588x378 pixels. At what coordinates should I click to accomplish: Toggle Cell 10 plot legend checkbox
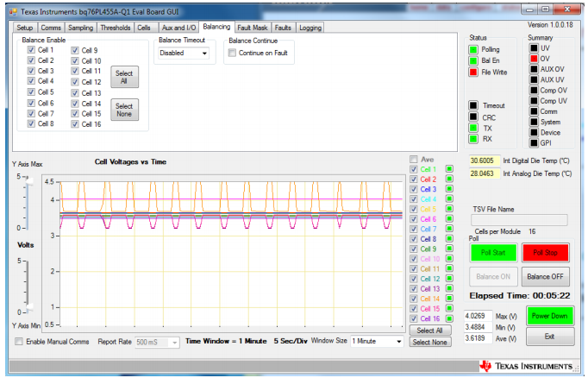[x=413, y=259]
